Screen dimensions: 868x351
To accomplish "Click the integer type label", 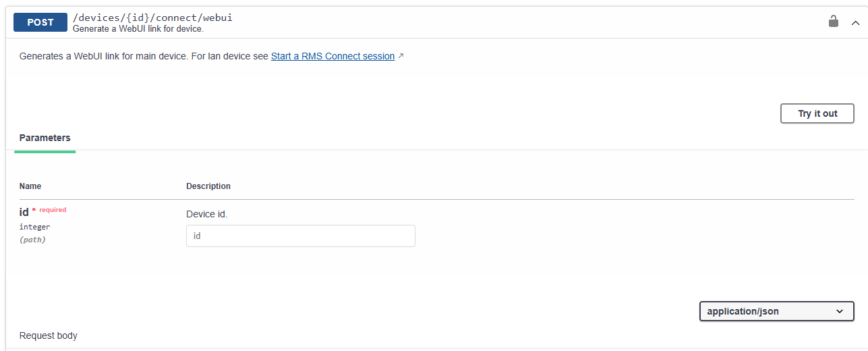I will coord(34,227).
